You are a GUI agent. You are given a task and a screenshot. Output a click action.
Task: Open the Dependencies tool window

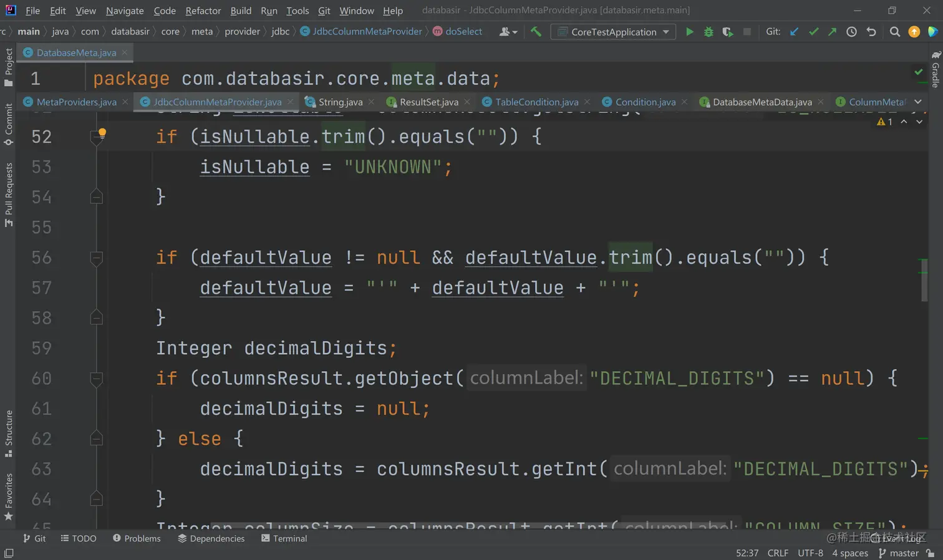[211, 538]
